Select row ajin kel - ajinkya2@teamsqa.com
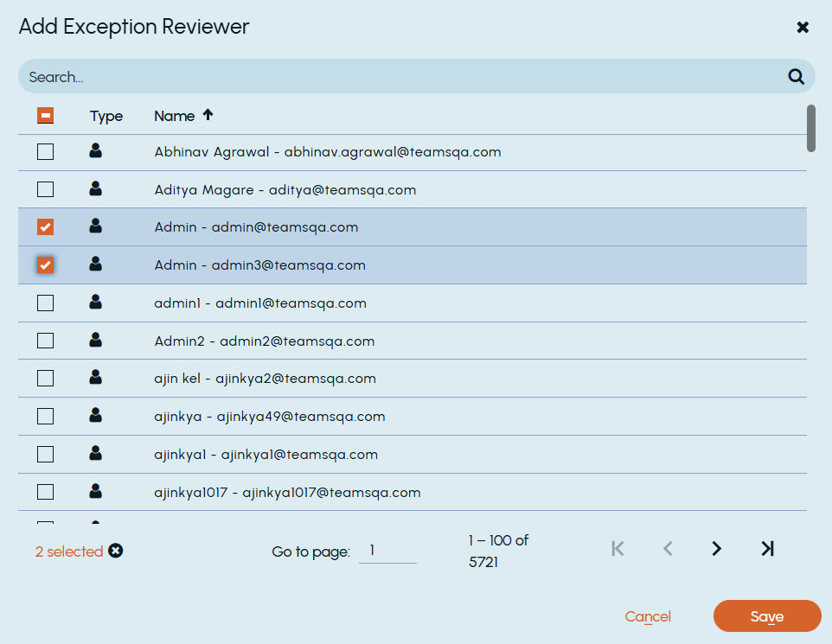This screenshot has height=644, width=832. 413,379
